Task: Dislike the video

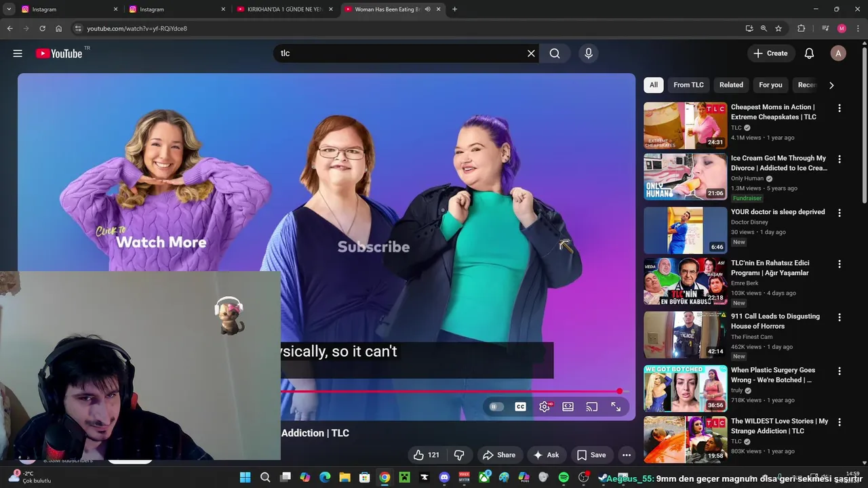Action: pos(459,455)
